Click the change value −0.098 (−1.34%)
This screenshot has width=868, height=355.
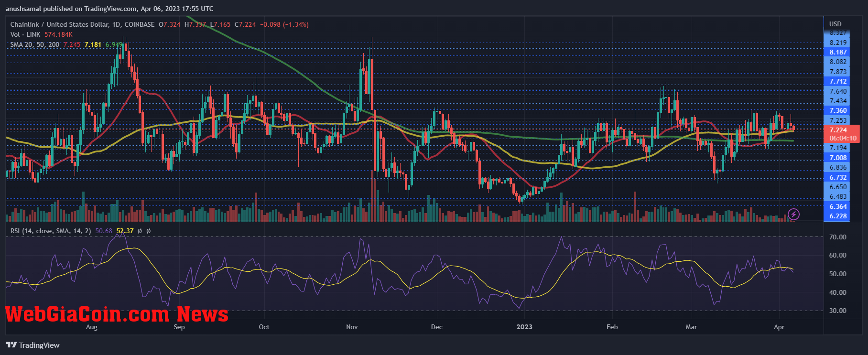click(x=284, y=24)
